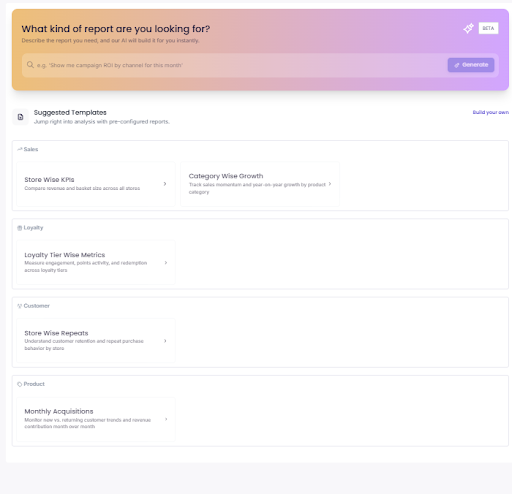Viewport: 512px width, 494px height.
Task: Click the AI sparkle icon beside BETA
Action: (468, 28)
